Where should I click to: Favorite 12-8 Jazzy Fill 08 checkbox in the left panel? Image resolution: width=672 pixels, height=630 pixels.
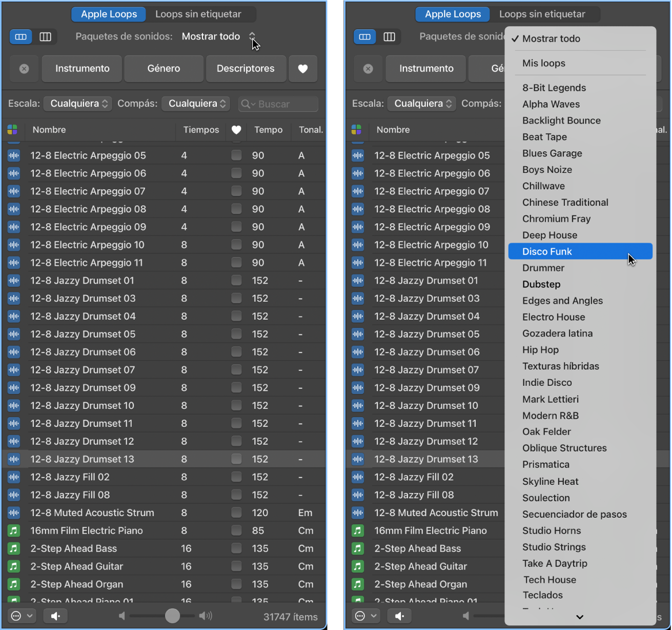click(x=236, y=494)
